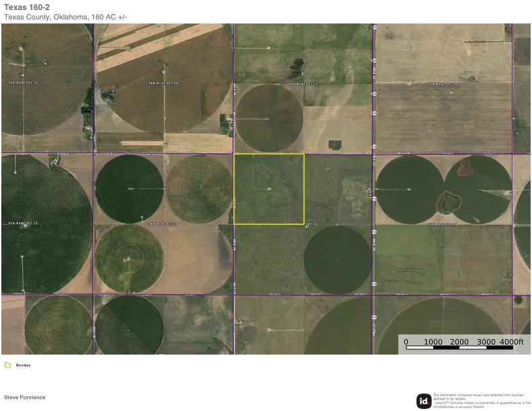Click the T6N R14E SEC 14 section label
Viewport: 532px width, 411px height.
pyautogui.click(x=163, y=83)
